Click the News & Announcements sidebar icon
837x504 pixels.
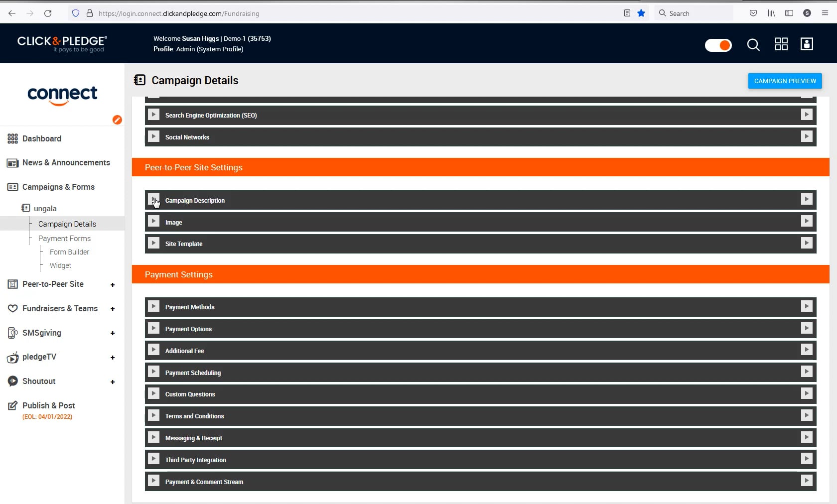pos(12,162)
